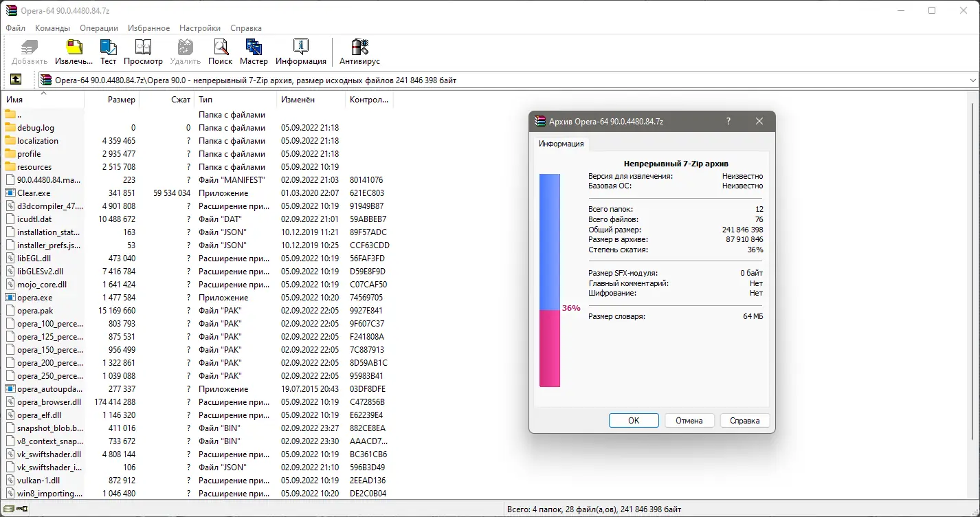Open the Просмотр (View) tool
This screenshot has width=980, height=517.
pyautogui.click(x=143, y=52)
